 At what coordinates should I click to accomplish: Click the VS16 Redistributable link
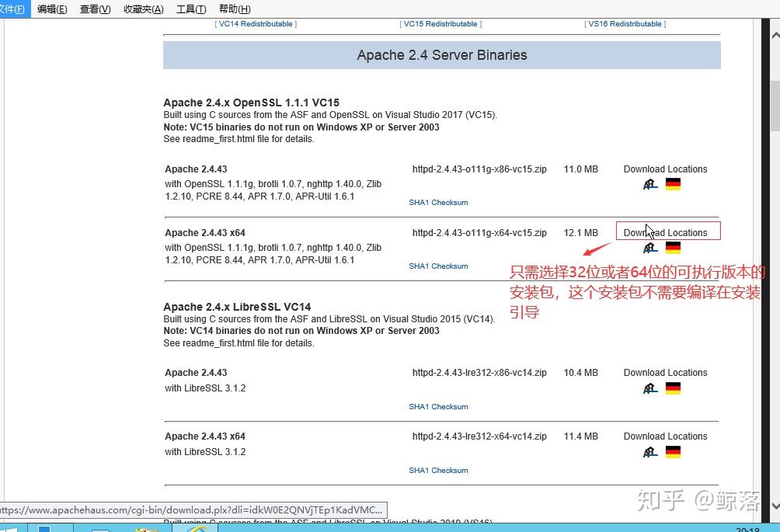pyautogui.click(x=624, y=23)
